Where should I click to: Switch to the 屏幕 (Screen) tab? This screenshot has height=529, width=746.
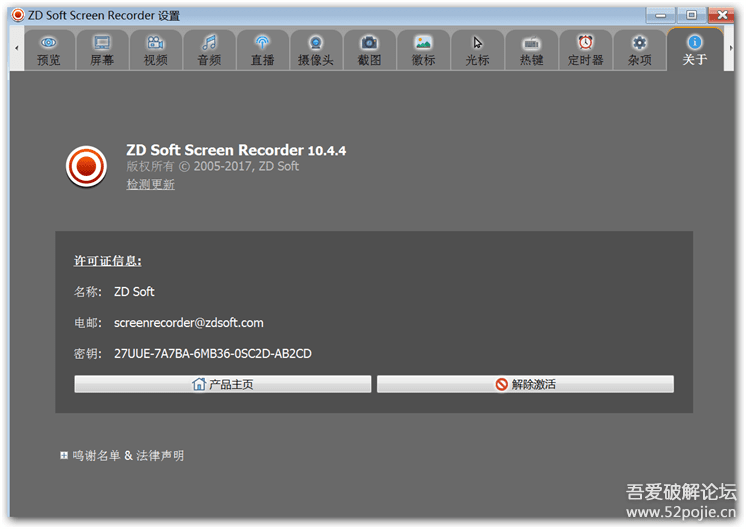[x=102, y=50]
